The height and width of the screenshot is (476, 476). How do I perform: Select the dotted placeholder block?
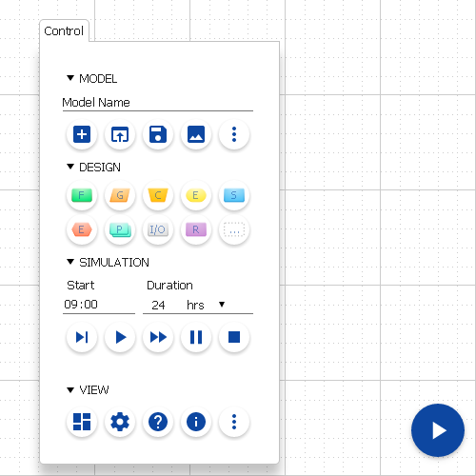tap(234, 229)
